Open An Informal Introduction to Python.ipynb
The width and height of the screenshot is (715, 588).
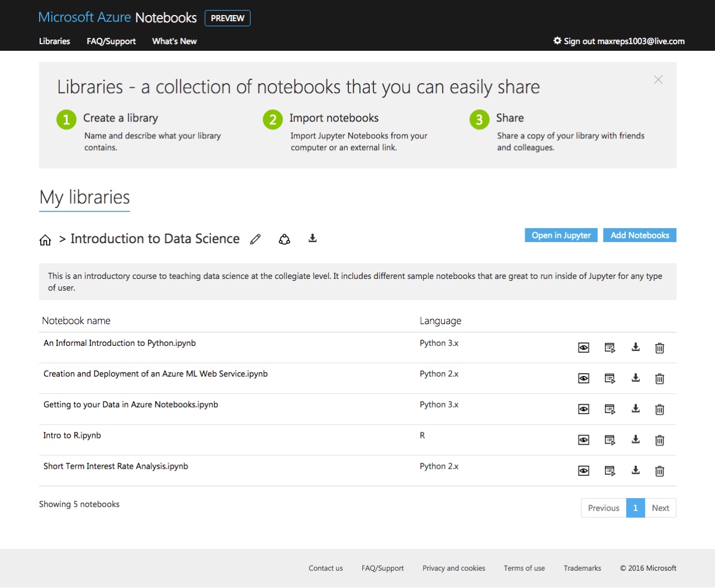tap(119, 343)
